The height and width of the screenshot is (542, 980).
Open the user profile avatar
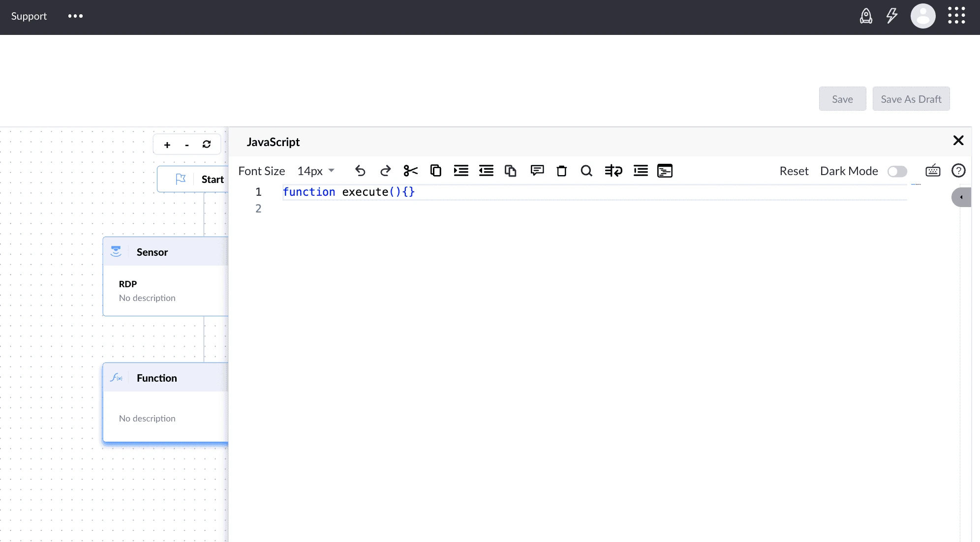(x=923, y=16)
